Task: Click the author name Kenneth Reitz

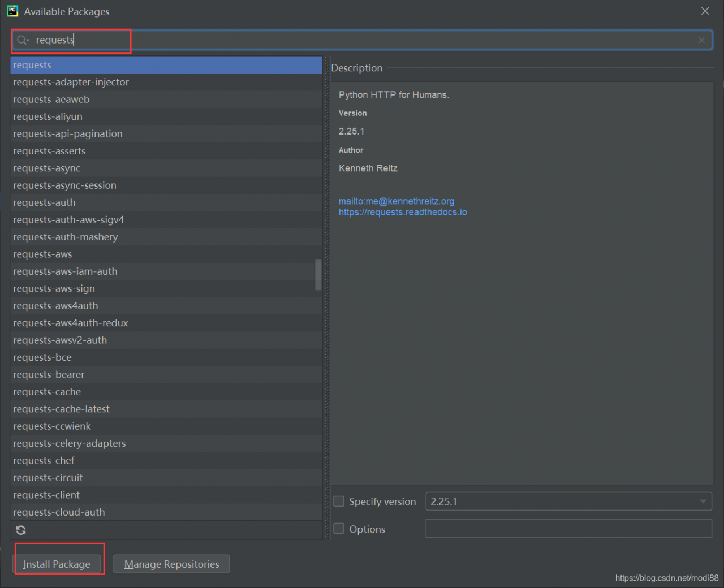Action: [x=368, y=168]
